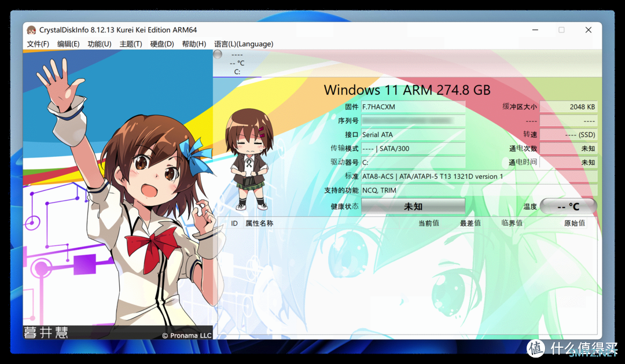
Task: Click the 未知 health status button
Action: pos(413,206)
